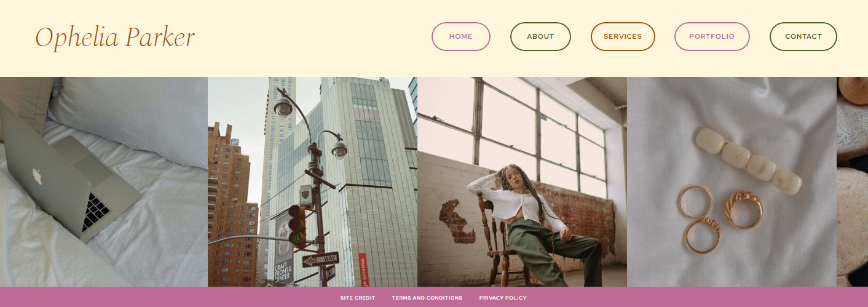Open Terms and Conditions link
The height and width of the screenshot is (307, 868).
427,298
